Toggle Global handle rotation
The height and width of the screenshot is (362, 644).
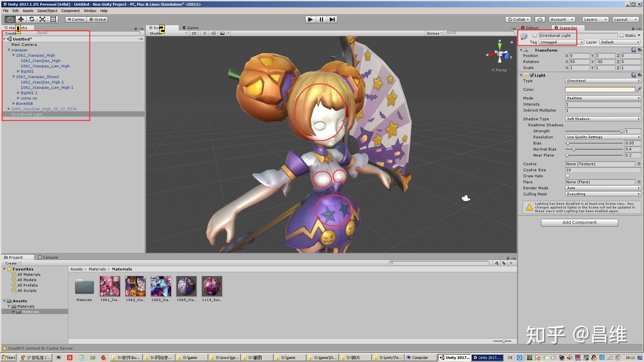pos(98,19)
